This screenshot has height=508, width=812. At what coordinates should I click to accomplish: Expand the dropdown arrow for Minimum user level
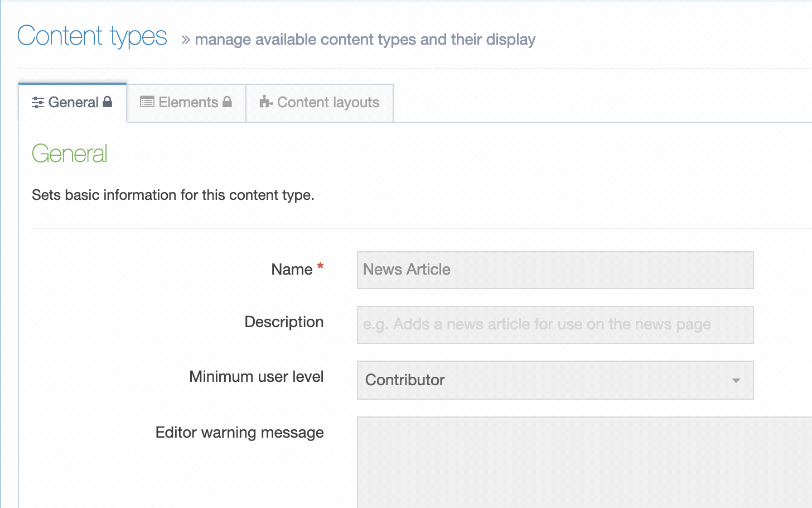click(x=736, y=380)
